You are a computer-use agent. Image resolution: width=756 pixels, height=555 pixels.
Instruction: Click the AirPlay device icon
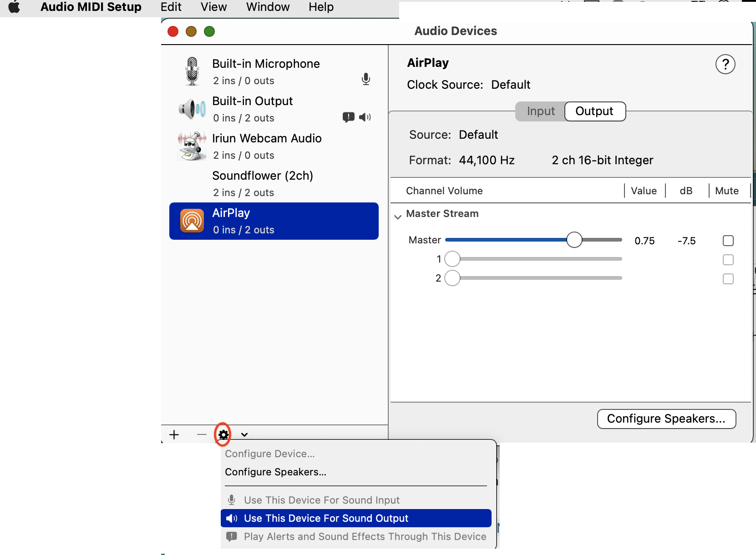(192, 221)
